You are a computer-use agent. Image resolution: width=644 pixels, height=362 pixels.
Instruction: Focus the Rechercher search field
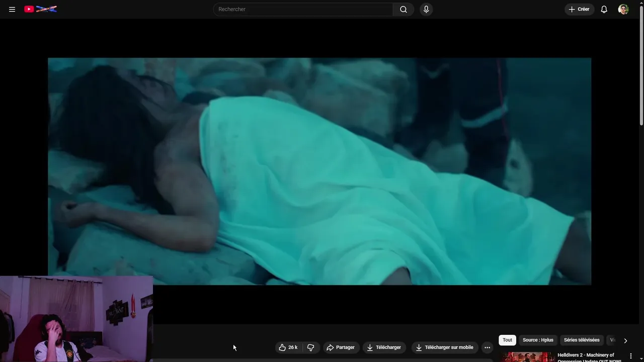(303, 9)
